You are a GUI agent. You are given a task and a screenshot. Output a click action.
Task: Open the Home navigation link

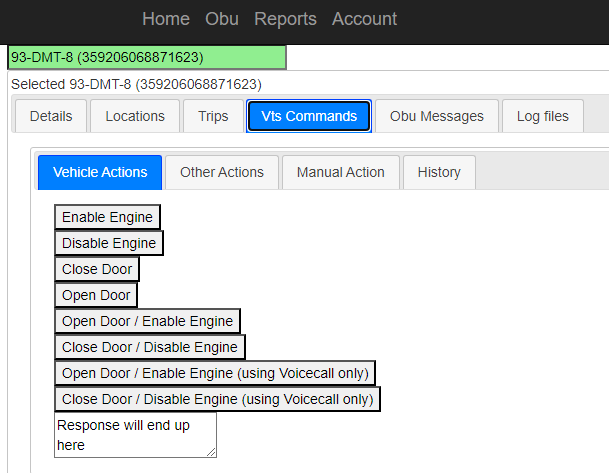pyautogui.click(x=165, y=19)
